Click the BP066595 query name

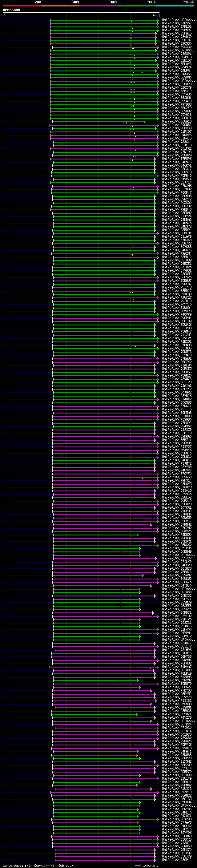[11, 10]
